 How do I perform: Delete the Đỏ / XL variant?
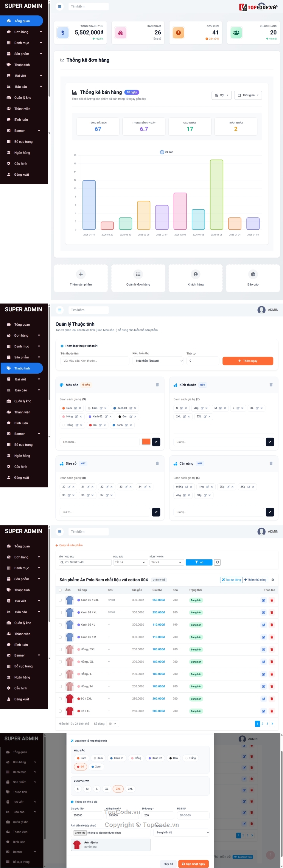click(272, 711)
